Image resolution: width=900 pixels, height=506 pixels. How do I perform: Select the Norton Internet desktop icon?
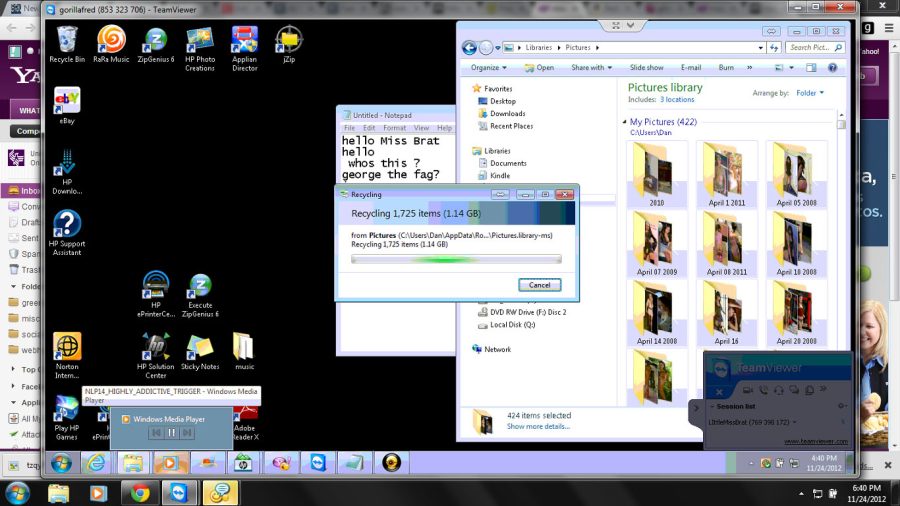click(67, 356)
